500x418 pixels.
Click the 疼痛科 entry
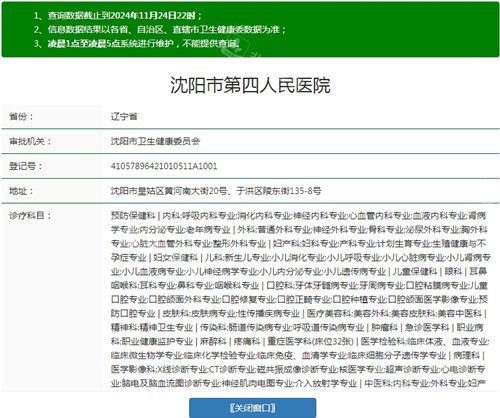point(247,341)
